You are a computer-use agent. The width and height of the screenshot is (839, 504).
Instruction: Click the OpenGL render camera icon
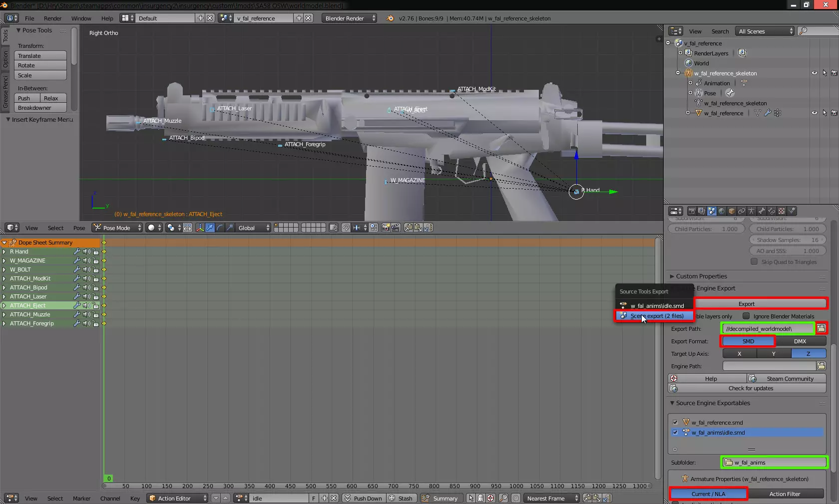pos(386,228)
